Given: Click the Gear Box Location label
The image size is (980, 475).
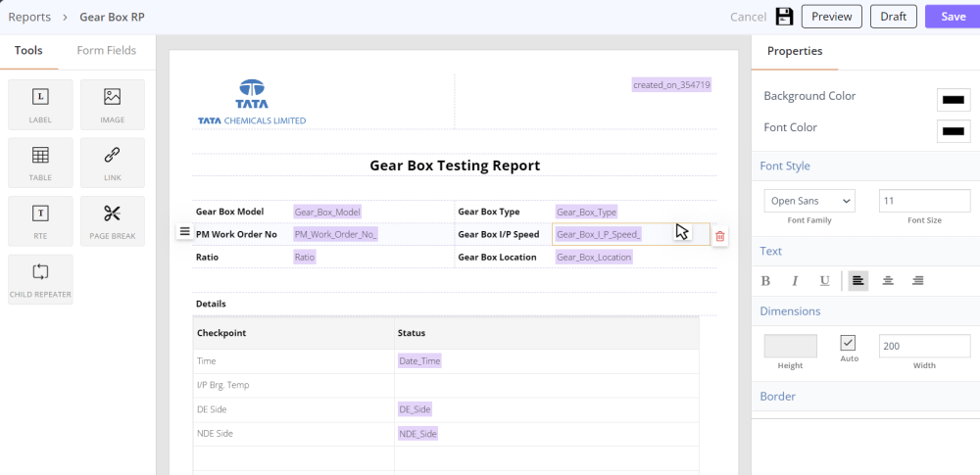Looking at the screenshot, I should (x=498, y=257).
